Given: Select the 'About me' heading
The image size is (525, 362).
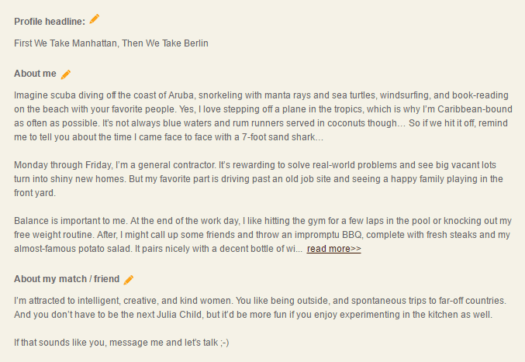Looking at the screenshot, I should point(35,73).
